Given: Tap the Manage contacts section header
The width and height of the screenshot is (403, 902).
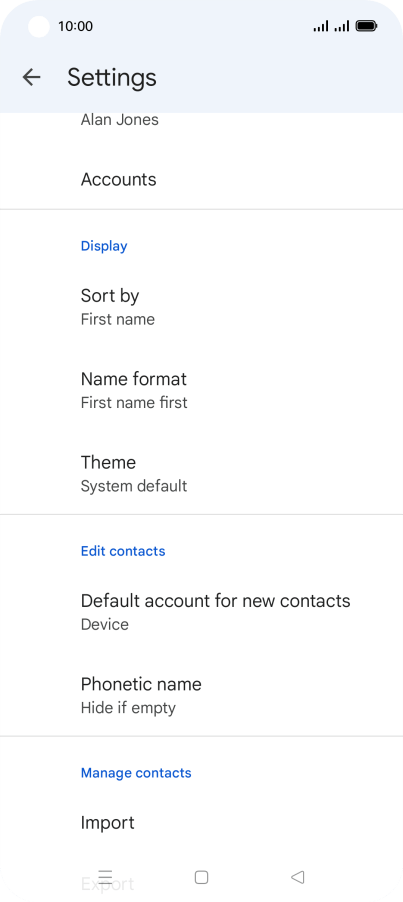Looking at the screenshot, I should coord(136,773).
